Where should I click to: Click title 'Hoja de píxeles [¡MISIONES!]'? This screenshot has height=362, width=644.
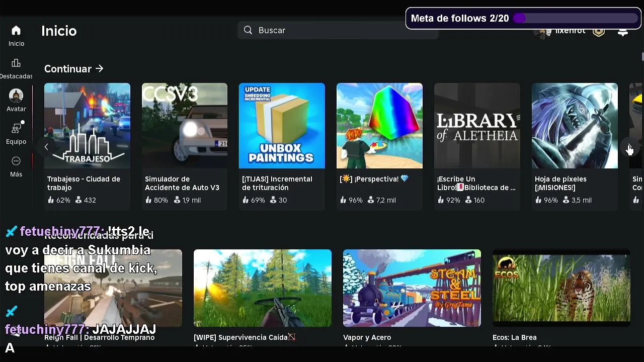pos(560,183)
